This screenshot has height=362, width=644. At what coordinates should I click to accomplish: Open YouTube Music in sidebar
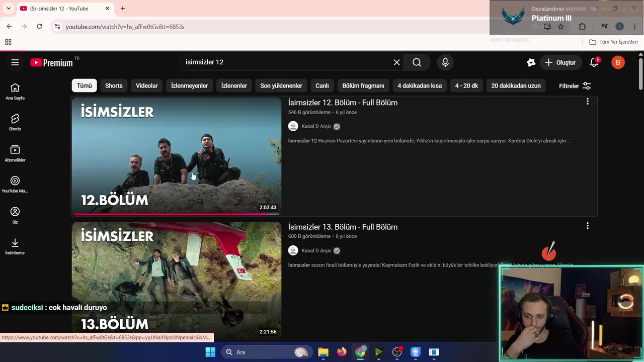[15, 185]
